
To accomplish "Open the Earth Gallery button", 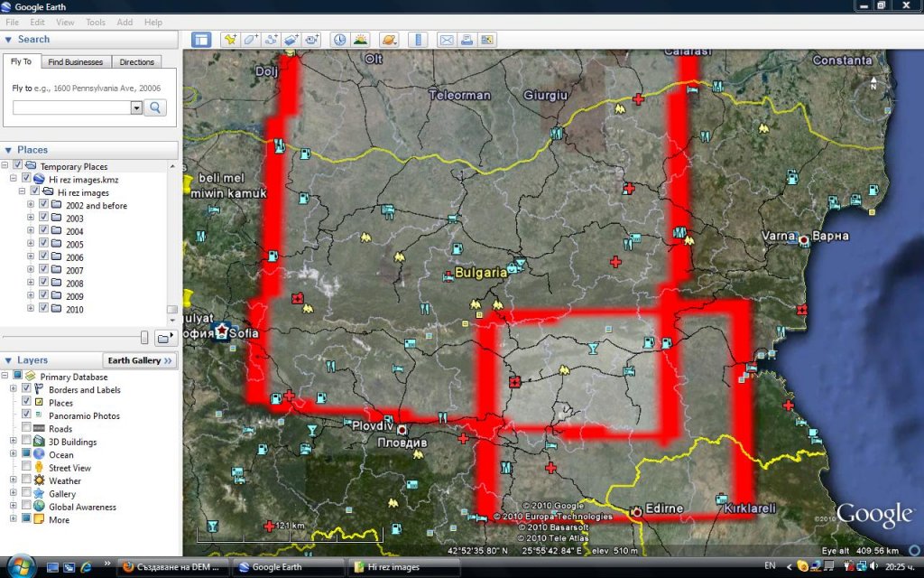I will tap(140, 360).
